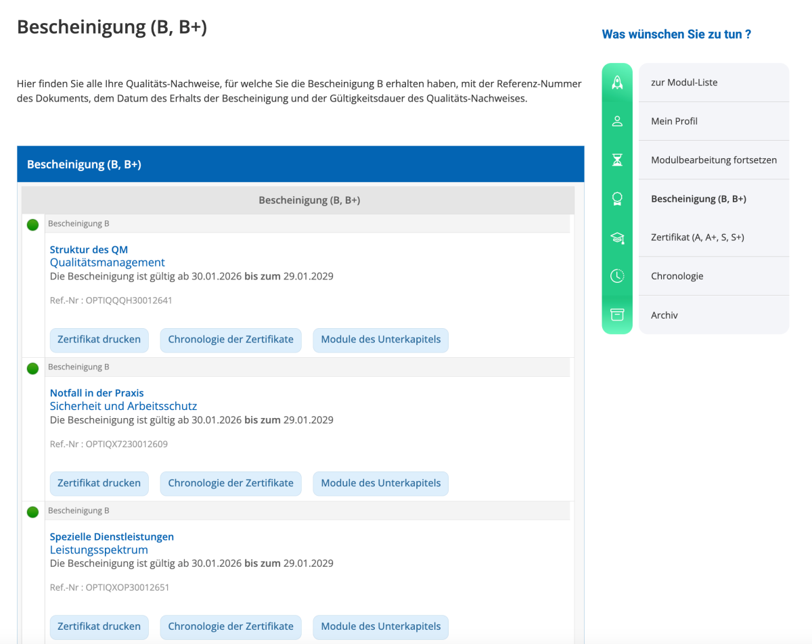Open the Leistungsspektrum link

click(99, 550)
